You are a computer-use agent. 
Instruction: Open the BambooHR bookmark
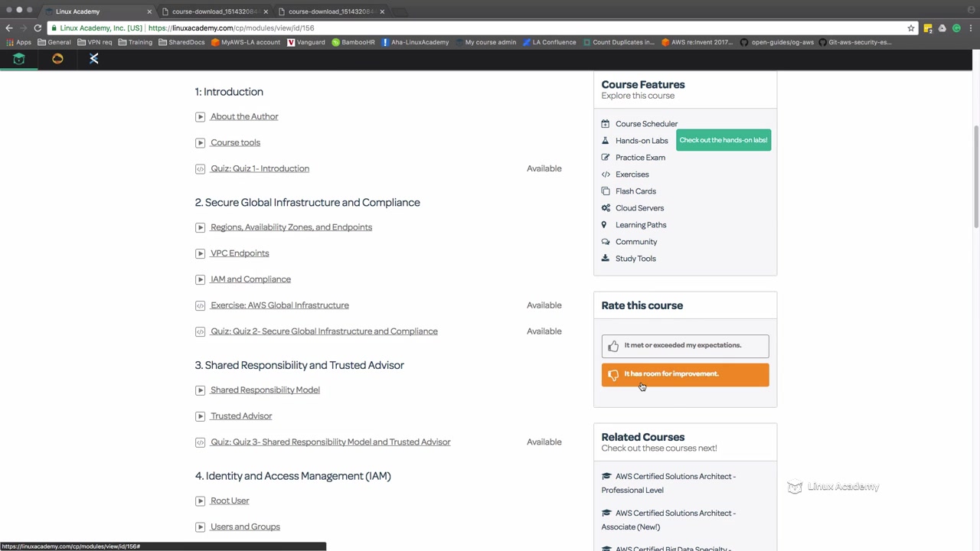click(x=353, y=42)
